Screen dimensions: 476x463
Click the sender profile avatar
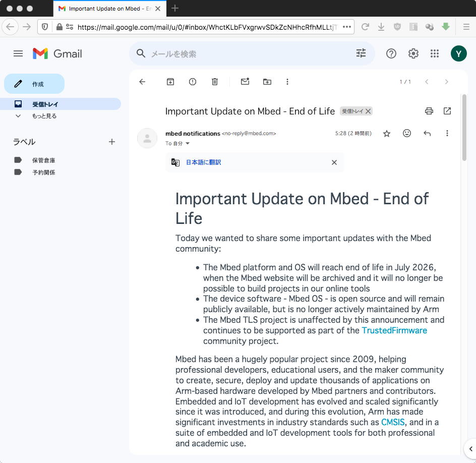click(x=147, y=138)
